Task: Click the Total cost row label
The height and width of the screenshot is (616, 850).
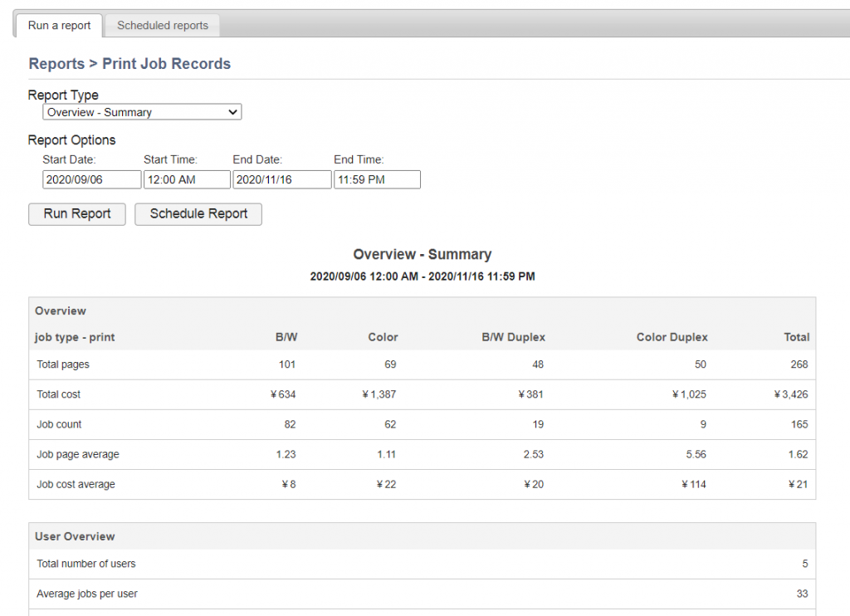Action: [x=59, y=394]
